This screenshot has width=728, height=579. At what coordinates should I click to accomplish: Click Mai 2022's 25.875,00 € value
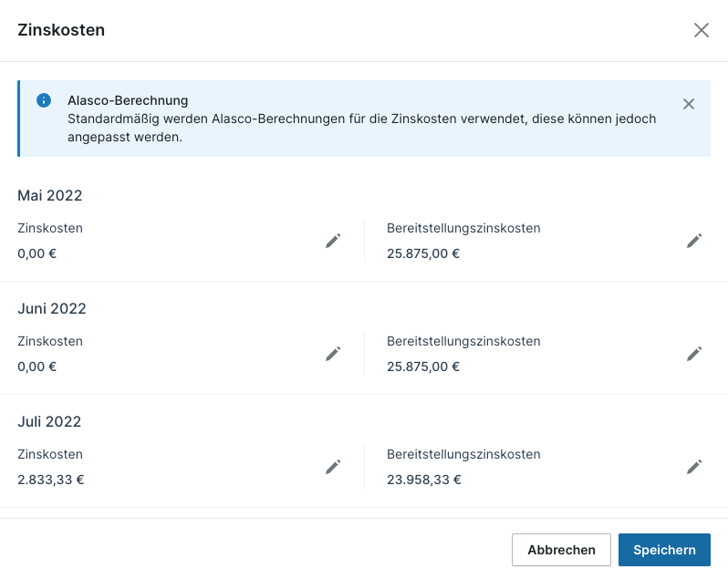coord(423,253)
